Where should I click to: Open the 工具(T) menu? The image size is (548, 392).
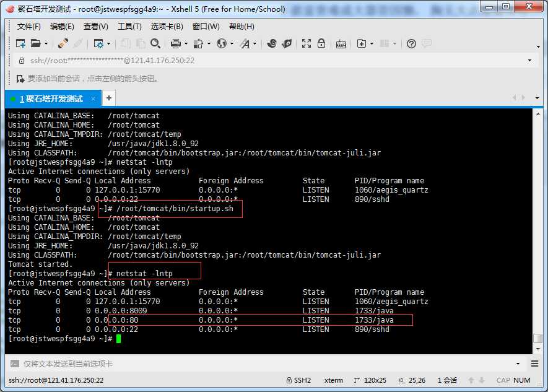pyautogui.click(x=129, y=27)
